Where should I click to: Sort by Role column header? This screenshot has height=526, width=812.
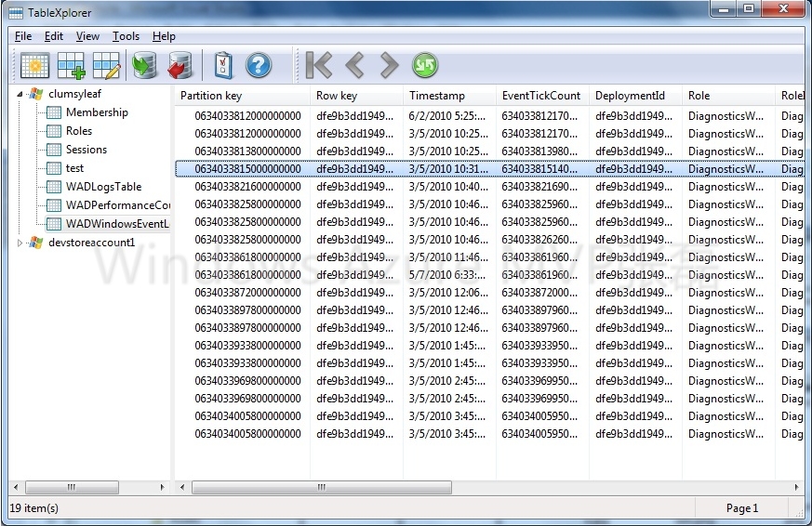click(x=728, y=96)
